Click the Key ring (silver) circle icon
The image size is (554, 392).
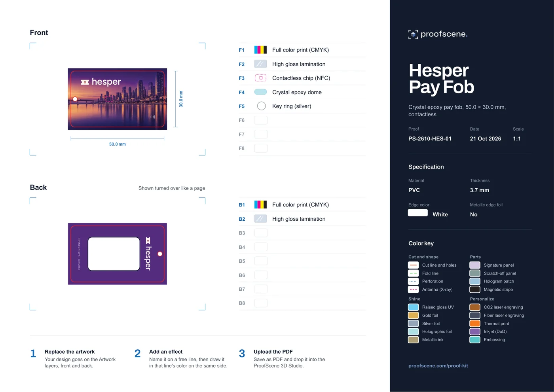click(262, 106)
